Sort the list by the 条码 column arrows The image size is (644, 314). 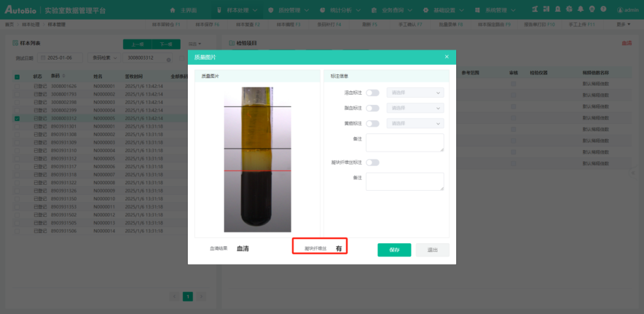[64, 76]
